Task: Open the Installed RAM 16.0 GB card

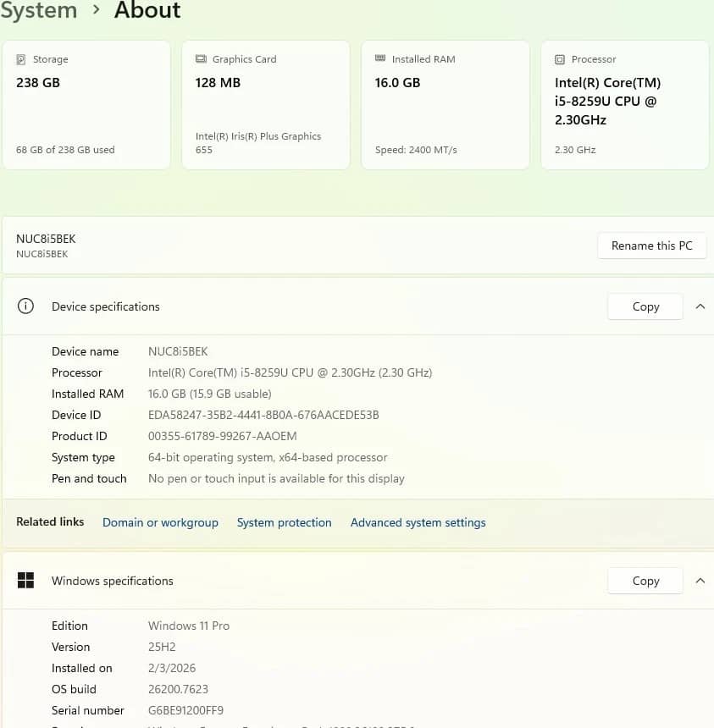Action: pyautogui.click(x=446, y=105)
